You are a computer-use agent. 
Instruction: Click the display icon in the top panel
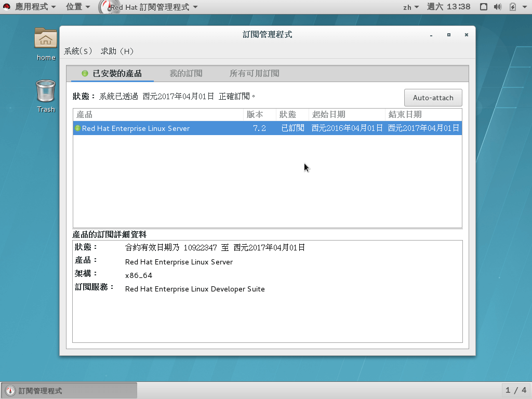coord(484,7)
